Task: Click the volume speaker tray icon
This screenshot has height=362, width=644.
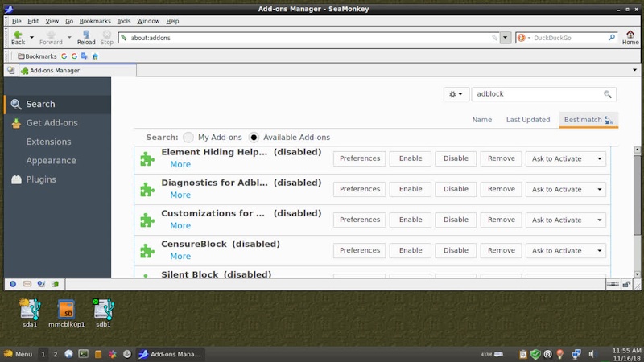Action: click(x=592, y=354)
